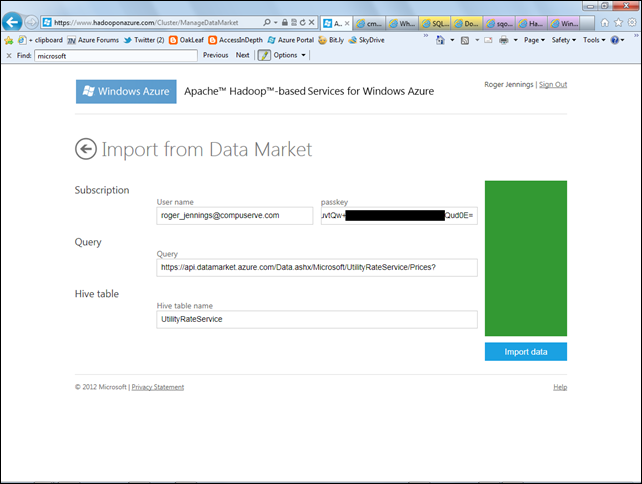Viewport: 642px width, 484px height.
Task: Click the User name input field
Action: coord(235,215)
